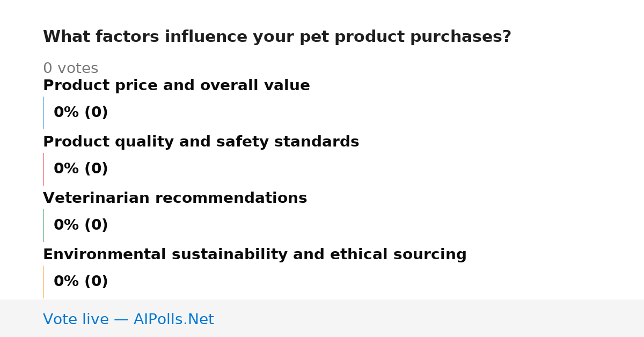Screen dimensions: 644x337
Task: Click the 0% (0) result under veterinarian recommendations
Action: 80,225
